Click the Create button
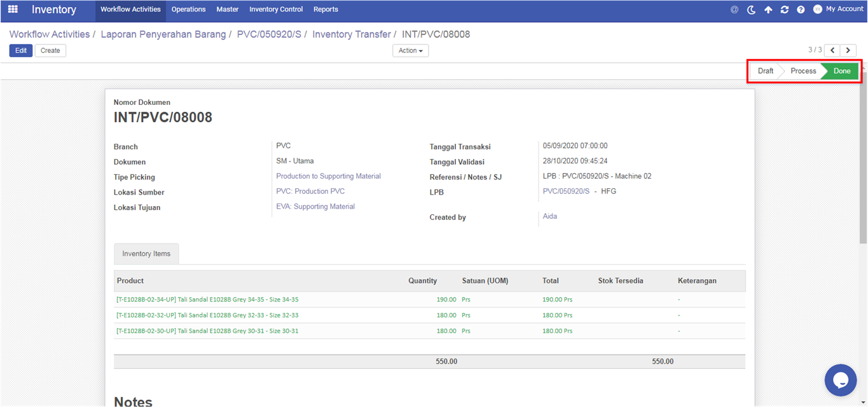The height and width of the screenshot is (407, 868). pos(50,50)
